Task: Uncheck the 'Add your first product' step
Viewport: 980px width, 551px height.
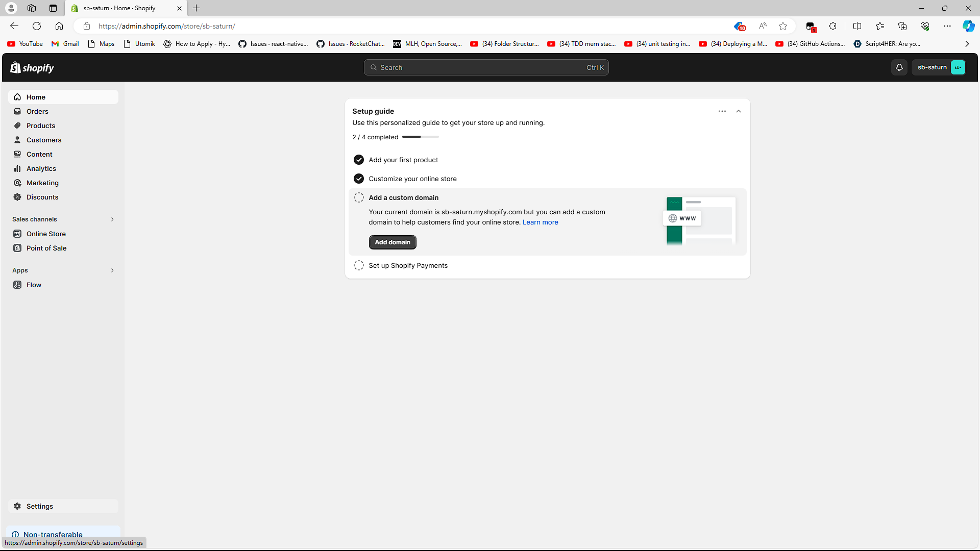Action: pos(359,160)
